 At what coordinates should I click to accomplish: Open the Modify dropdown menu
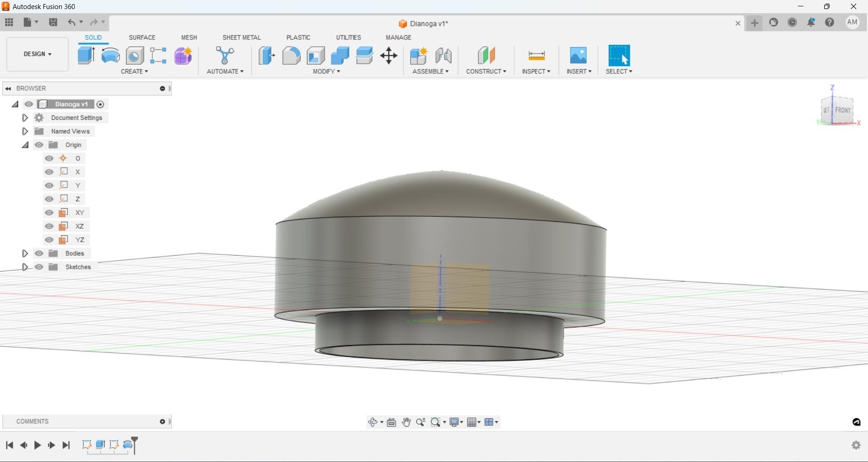326,71
